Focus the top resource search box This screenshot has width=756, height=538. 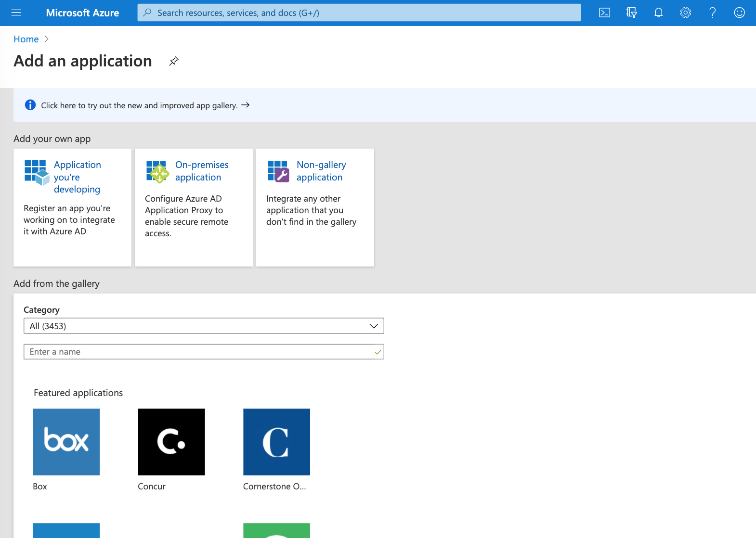point(359,13)
